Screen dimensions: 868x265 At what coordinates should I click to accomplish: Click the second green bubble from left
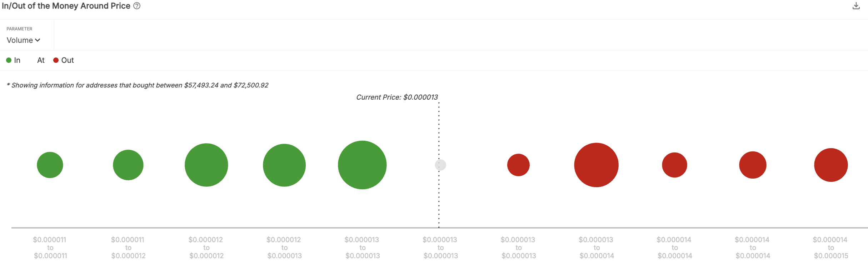[128, 165]
